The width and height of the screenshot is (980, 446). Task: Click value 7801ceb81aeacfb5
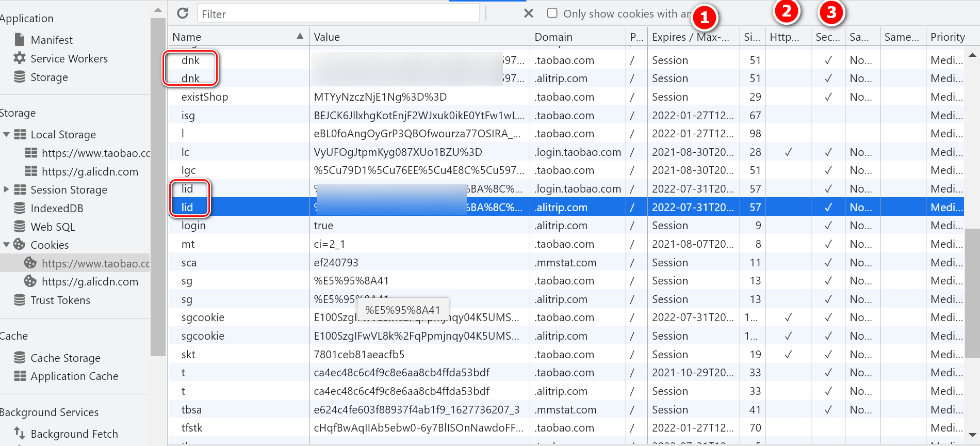coord(359,354)
